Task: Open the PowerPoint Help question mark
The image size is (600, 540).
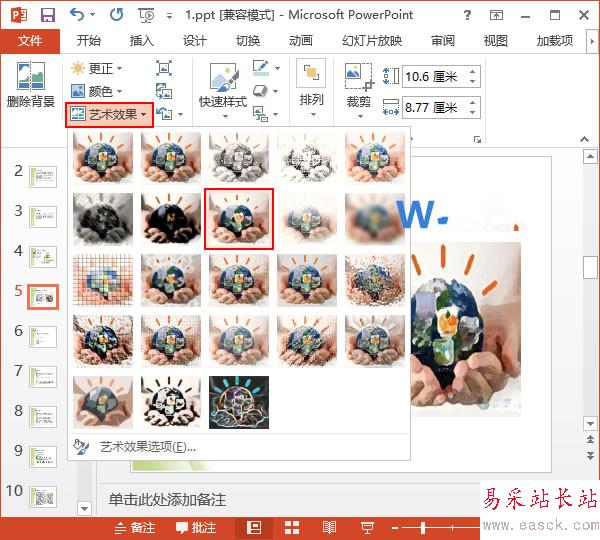Action: click(467, 15)
